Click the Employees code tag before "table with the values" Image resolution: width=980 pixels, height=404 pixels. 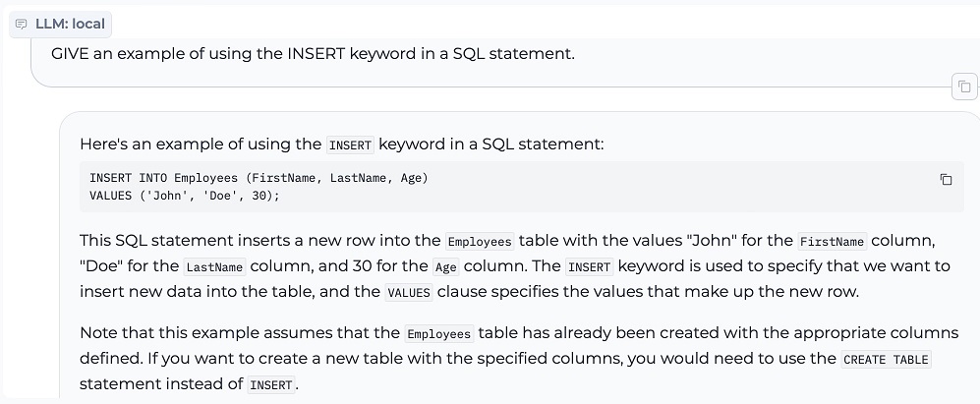pos(480,242)
